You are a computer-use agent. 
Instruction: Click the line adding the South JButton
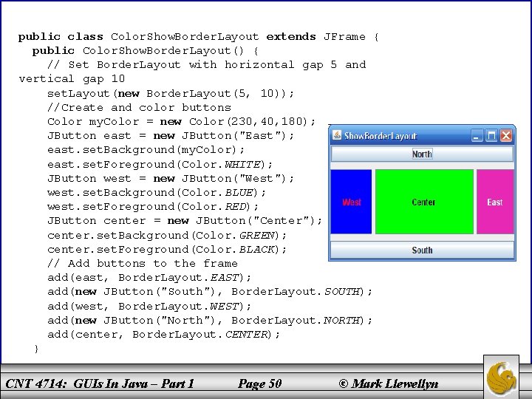pos(210,292)
